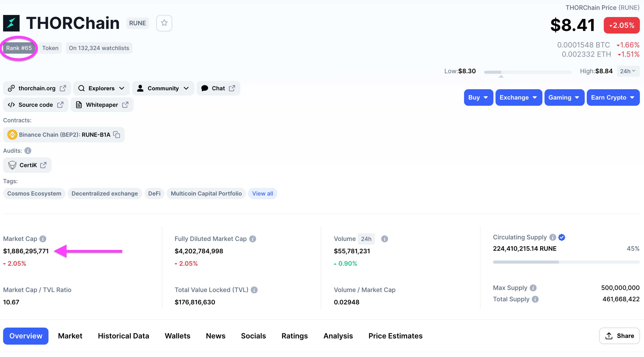Click the 500,000,000 max supply value
The height and width of the screenshot is (357, 644).
[620, 288]
